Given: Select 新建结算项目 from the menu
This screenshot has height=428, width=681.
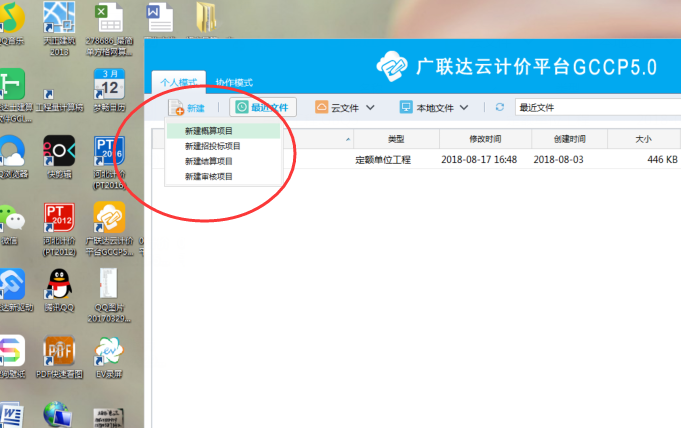Looking at the screenshot, I should coord(223,161).
